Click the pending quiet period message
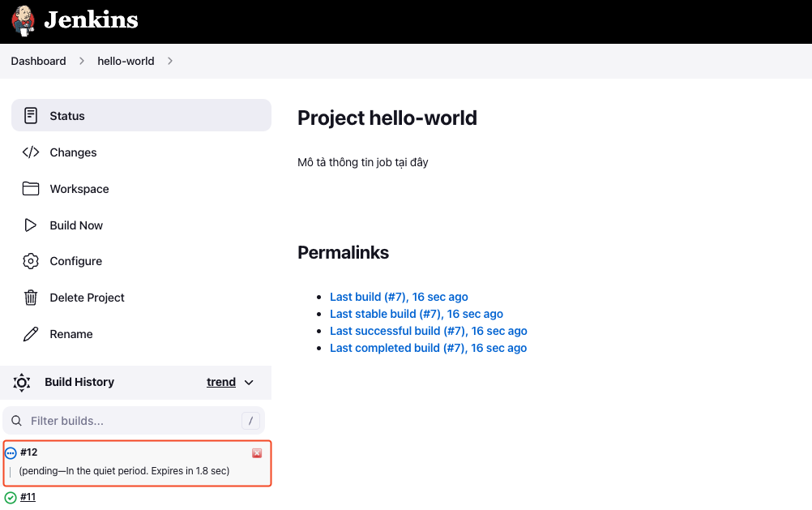The image size is (812, 510). click(x=124, y=470)
